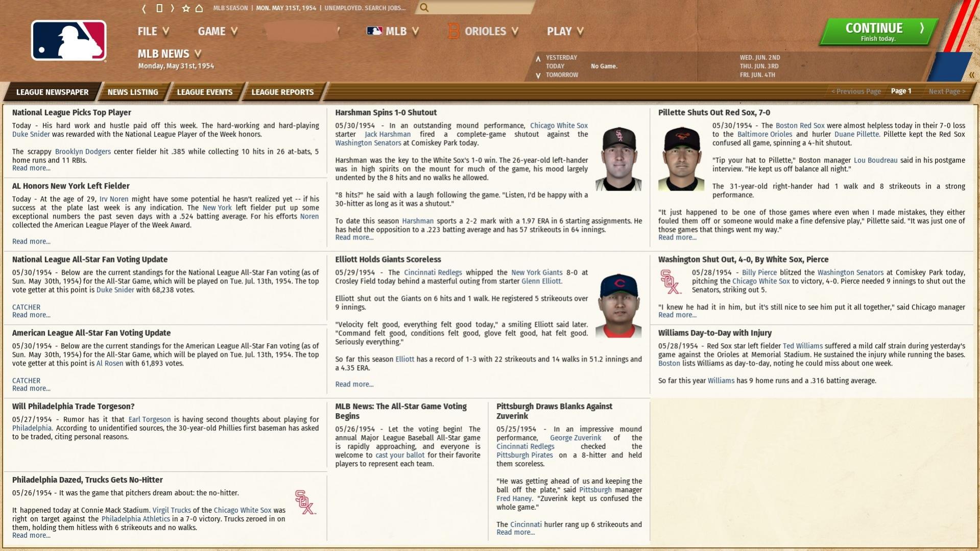Open the New York Giants team link

click(537, 273)
